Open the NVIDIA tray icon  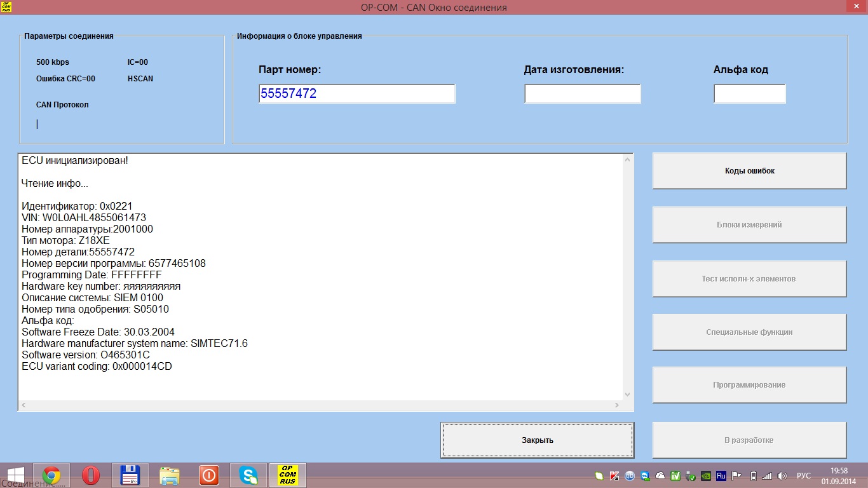click(x=706, y=475)
